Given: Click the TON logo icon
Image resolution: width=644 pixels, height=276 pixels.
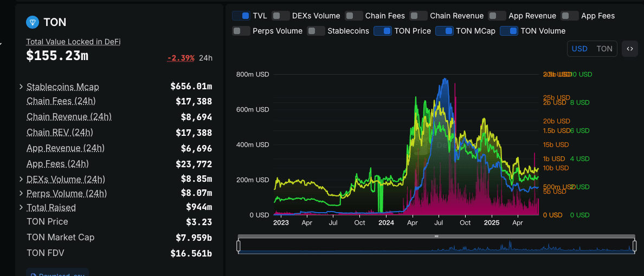Looking at the screenshot, I should tap(33, 22).
